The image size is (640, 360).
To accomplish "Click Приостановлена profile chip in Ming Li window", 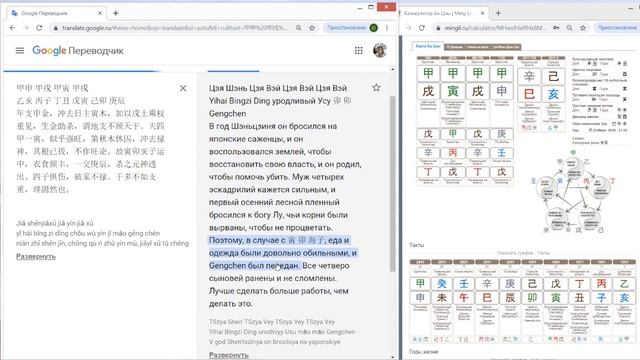I will 617,28.
